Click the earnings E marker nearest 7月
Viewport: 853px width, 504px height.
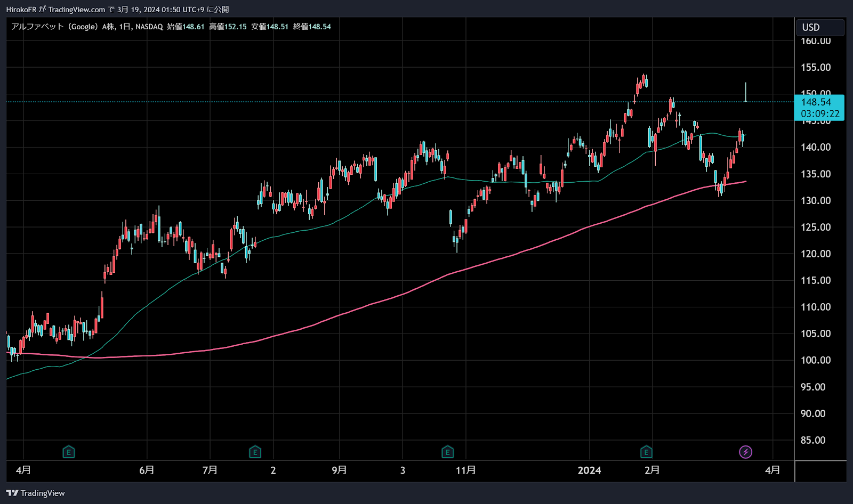click(255, 452)
